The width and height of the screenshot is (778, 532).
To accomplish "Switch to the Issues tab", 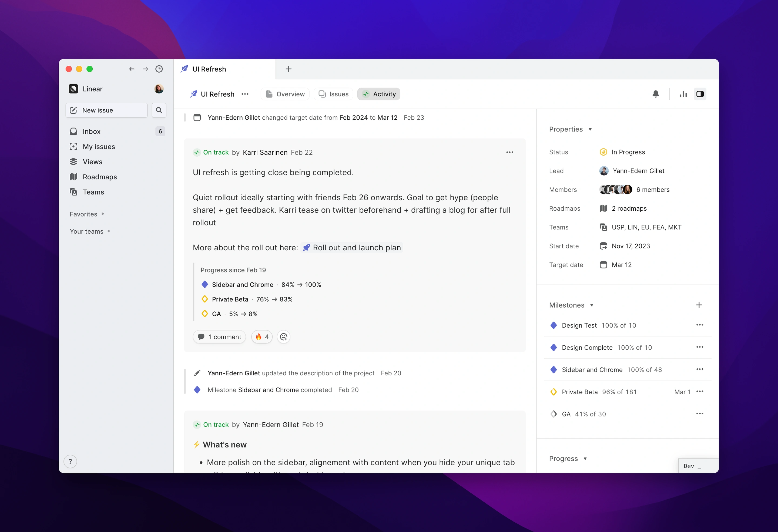I will [333, 94].
